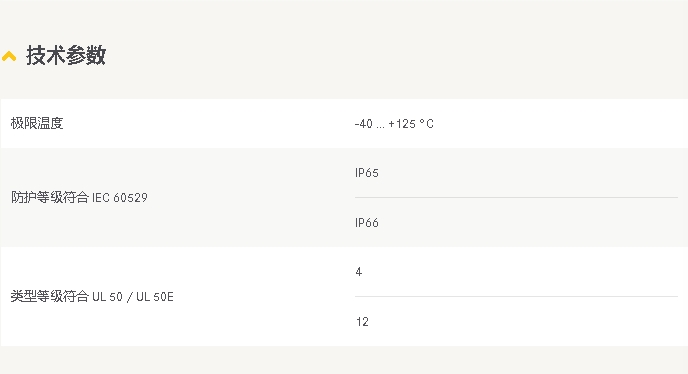Click the 极限温度 table row background
Screen dimensions: 688x374
point(344,123)
